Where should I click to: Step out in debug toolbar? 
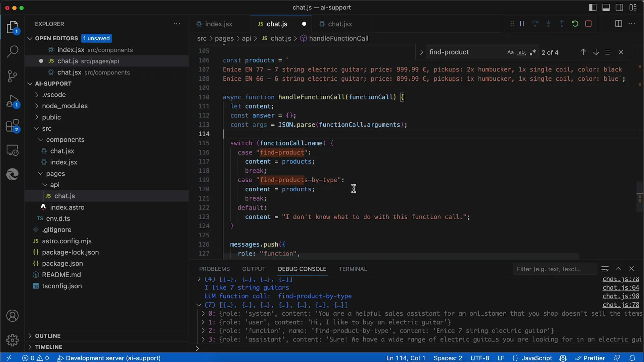(x=562, y=24)
